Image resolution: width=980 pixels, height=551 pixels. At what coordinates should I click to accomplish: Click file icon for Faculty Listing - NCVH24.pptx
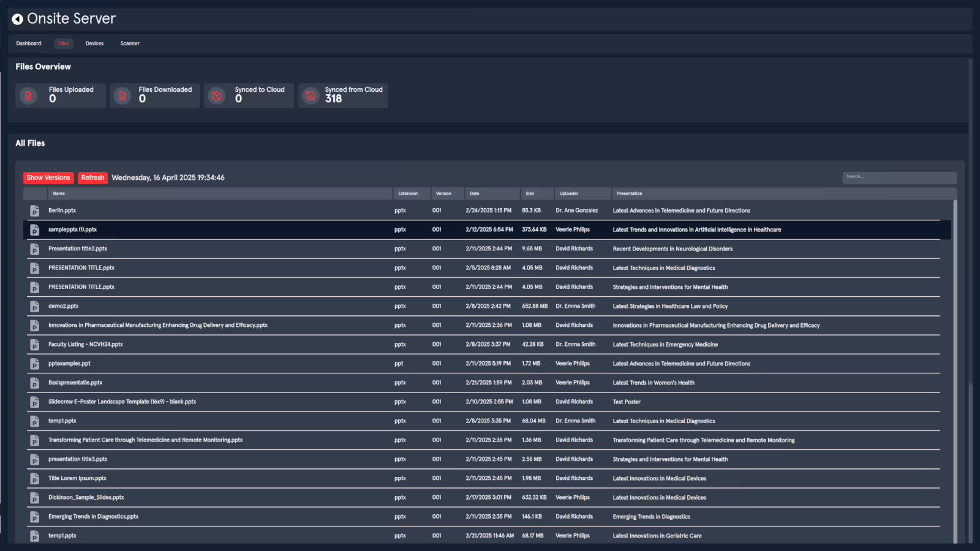[35, 345]
